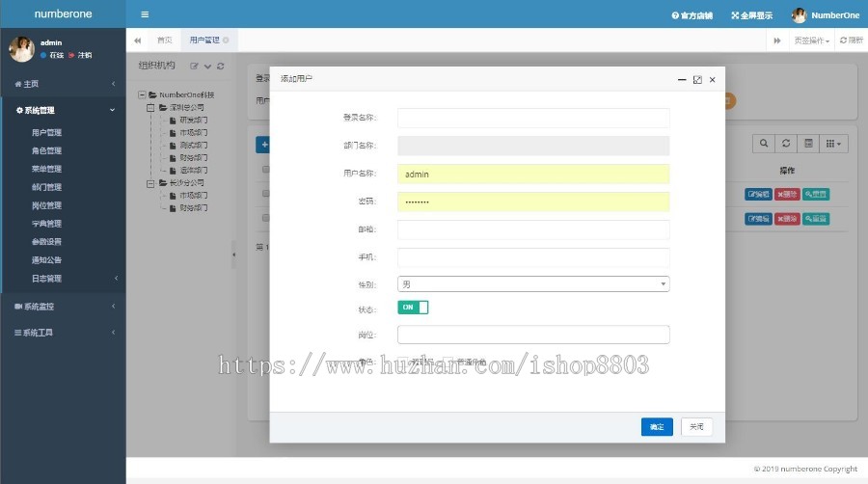Expand the 系统工具 sidebar menu
The width and height of the screenshot is (868, 484).
tap(63, 333)
